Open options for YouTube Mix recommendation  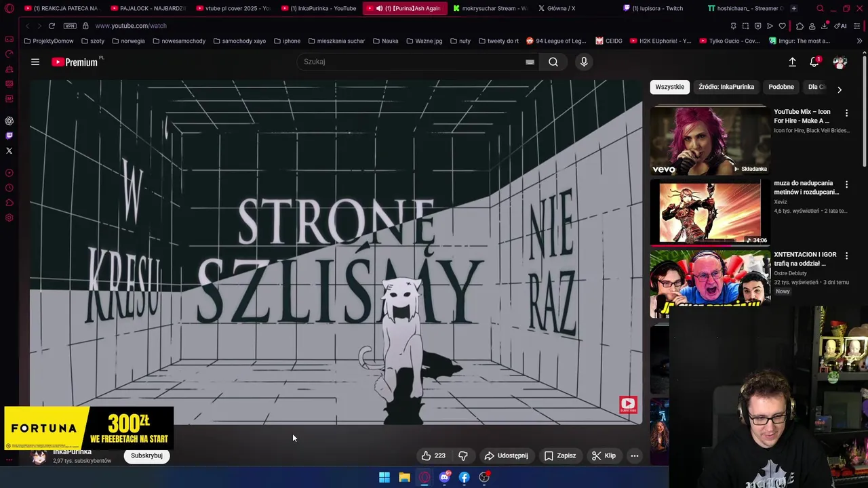(846, 113)
